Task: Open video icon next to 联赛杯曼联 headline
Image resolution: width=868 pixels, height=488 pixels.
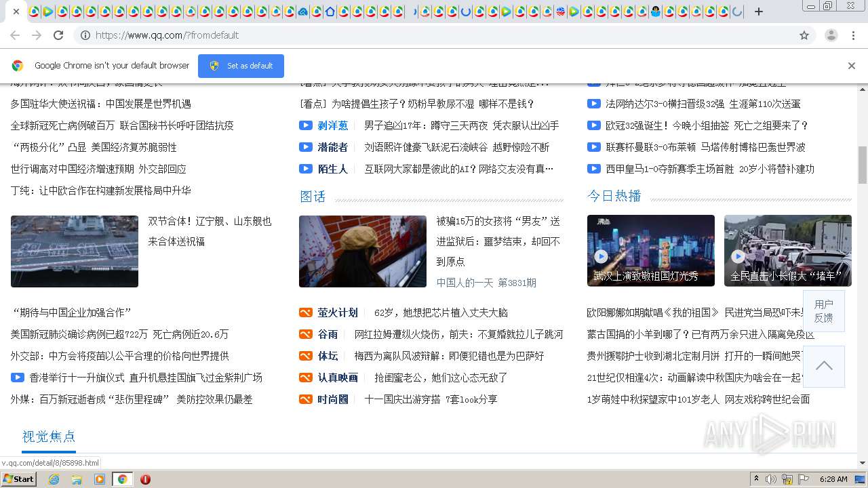Action: 594,147
